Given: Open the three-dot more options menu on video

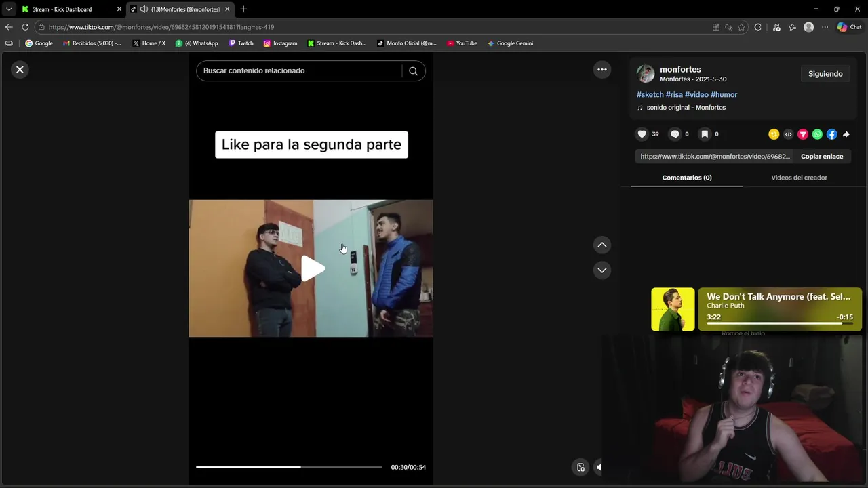Looking at the screenshot, I should point(601,69).
